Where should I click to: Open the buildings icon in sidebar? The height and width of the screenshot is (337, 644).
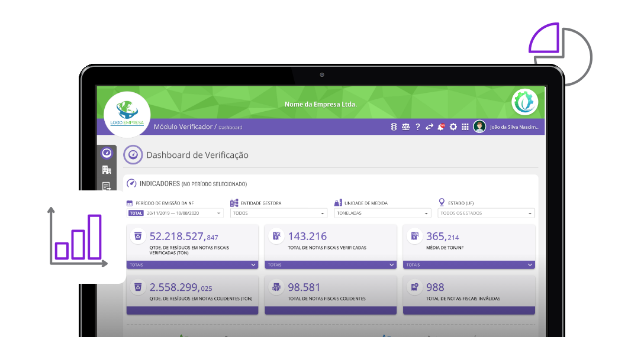pyautogui.click(x=107, y=170)
